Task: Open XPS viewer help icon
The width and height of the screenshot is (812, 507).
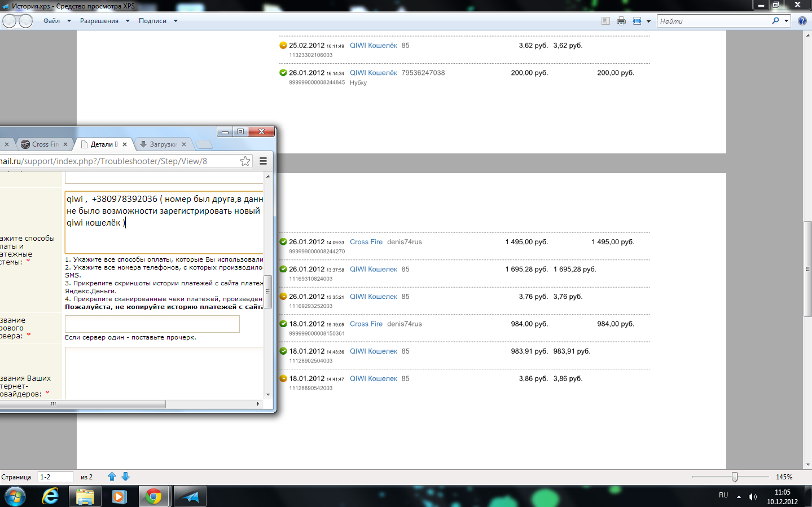Action: 802,21
